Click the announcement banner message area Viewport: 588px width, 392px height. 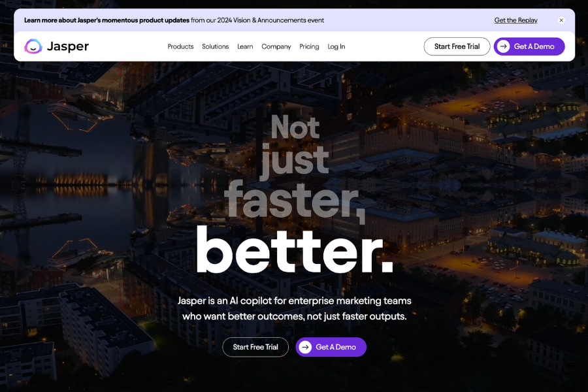pos(173,20)
